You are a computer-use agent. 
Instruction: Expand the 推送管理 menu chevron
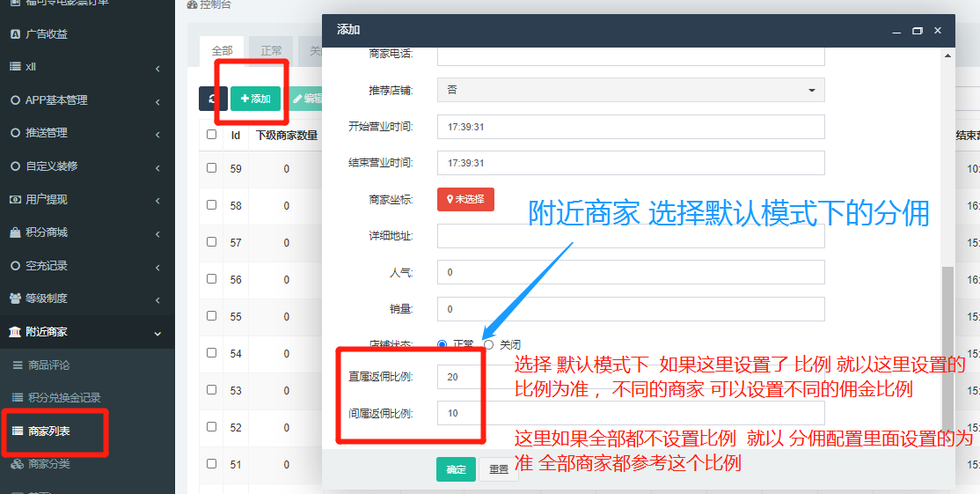pyautogui.click(x=157, y=135)
